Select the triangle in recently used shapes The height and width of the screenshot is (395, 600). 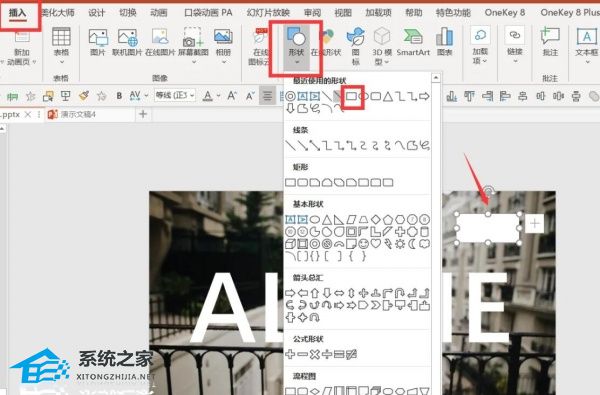388,96
